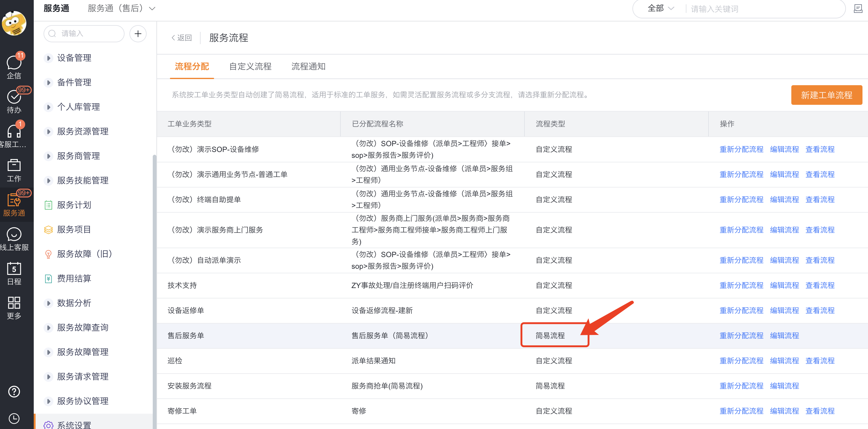Click 设备返修流程-建新 cell text
This screenshot has width=868, height=429.
(x=382, y=310)
